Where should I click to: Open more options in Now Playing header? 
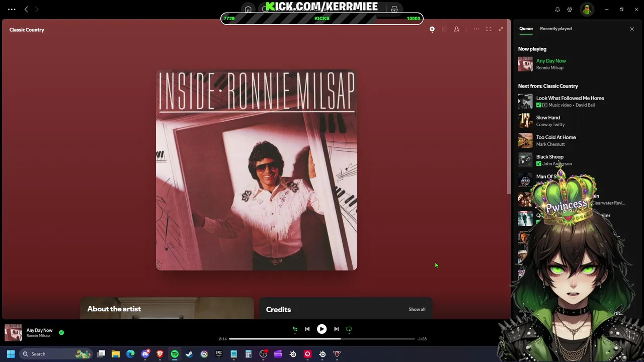[x=476, y=29]
